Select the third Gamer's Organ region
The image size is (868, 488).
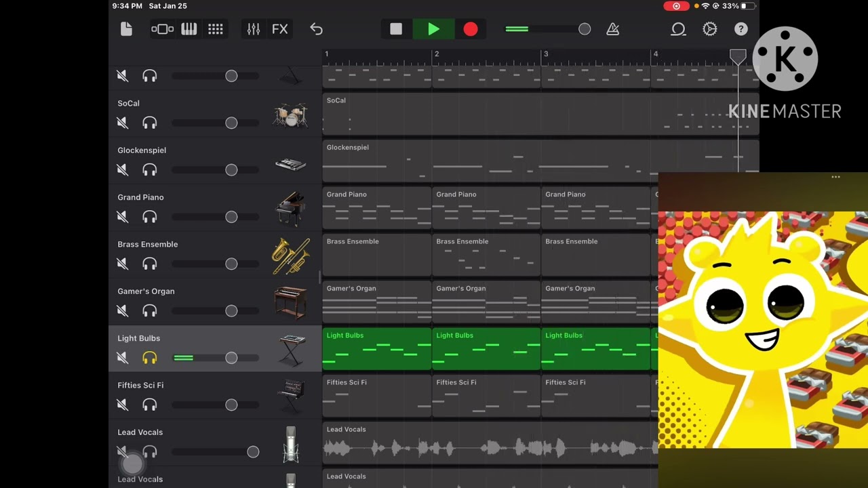point(596,302)
